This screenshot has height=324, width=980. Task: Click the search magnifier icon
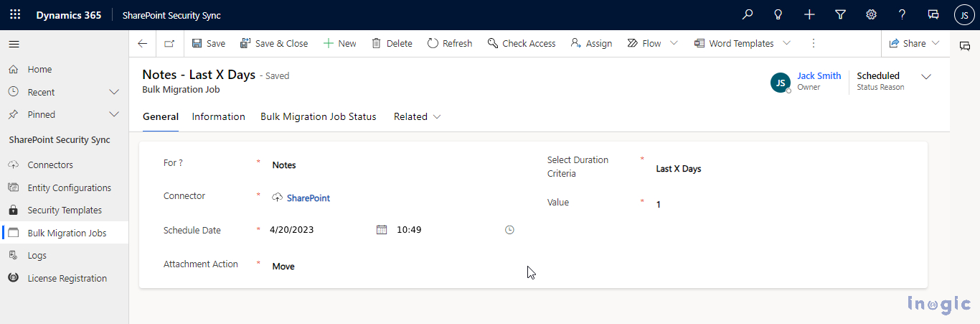click(748, 14)
